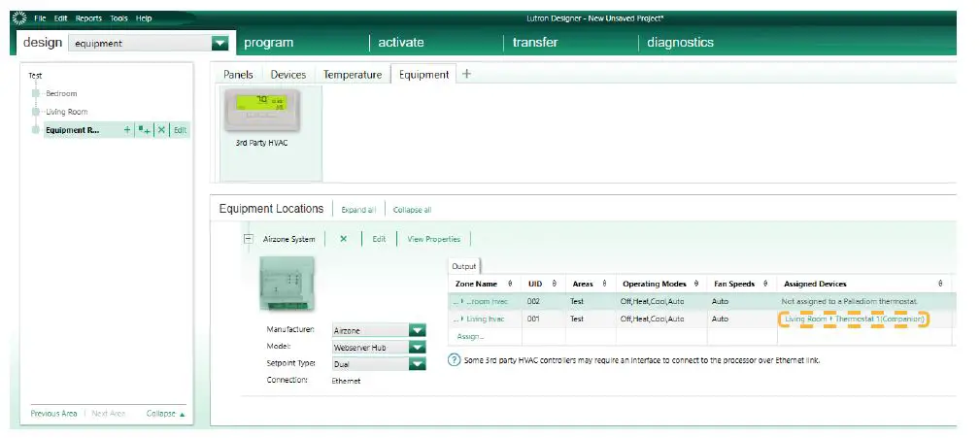The height and width of the screenshot is (438, 980).
Task: Delete the Airzone System with the X icon
Action: coord(343,239)
